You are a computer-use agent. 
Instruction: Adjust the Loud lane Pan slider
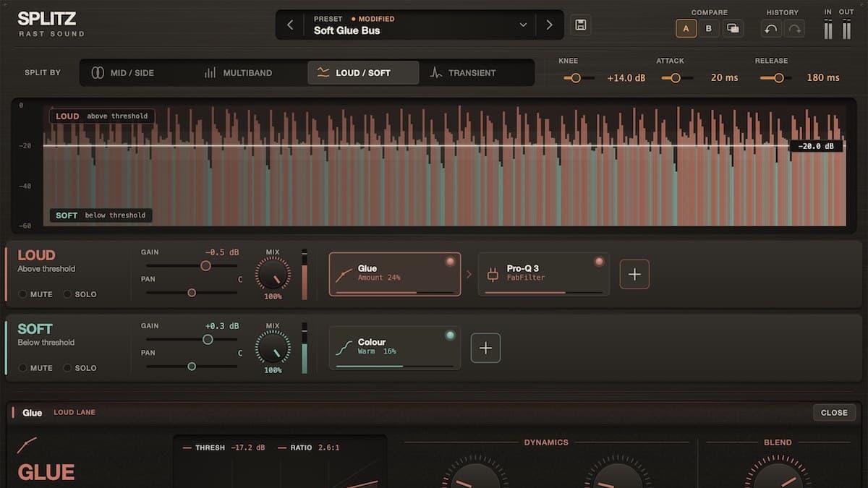click(x=192, y=293)
